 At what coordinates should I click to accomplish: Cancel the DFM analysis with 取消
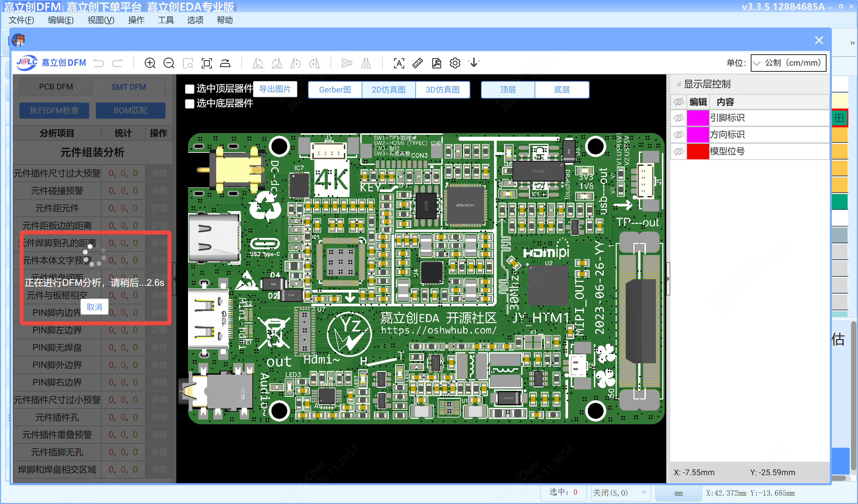click(94, 307)
